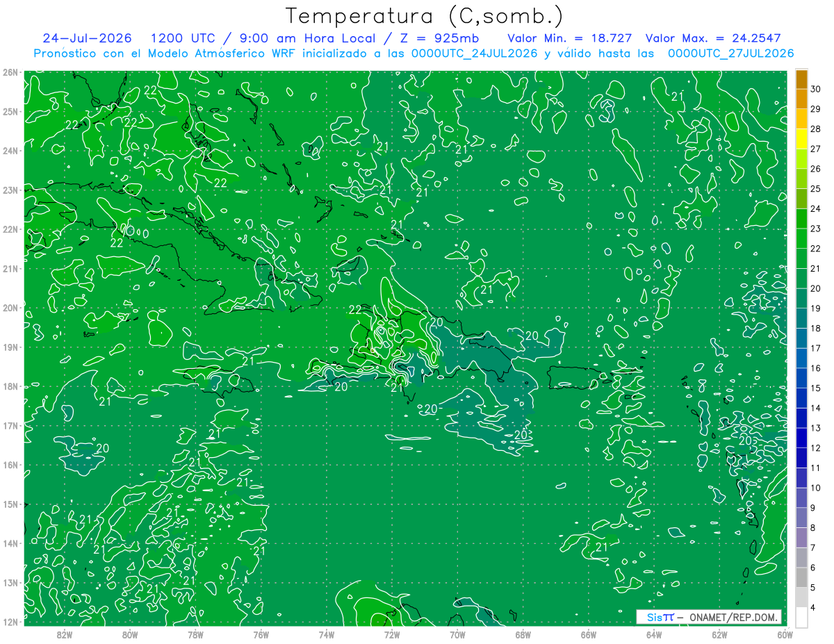Click the "19N" latitude axis label

tap(10, 347)
